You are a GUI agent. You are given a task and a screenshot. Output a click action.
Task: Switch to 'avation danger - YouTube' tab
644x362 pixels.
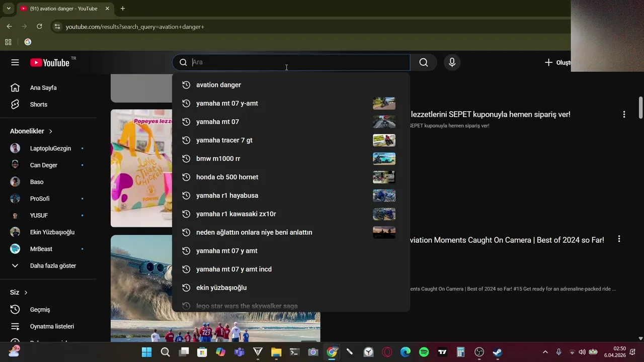point(65,9)
